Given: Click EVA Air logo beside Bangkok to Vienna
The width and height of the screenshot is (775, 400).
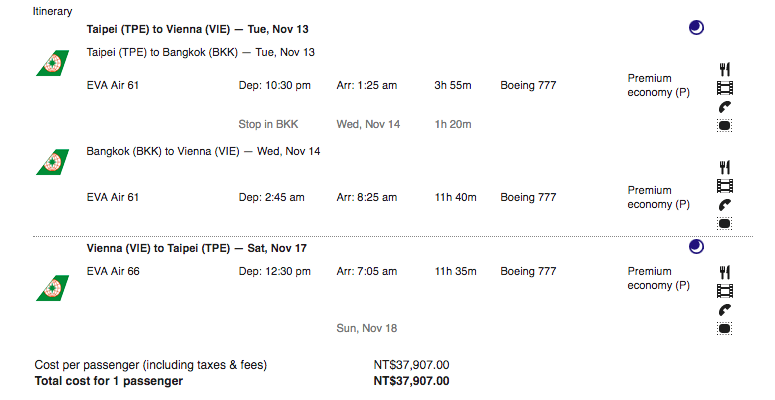Looking at the screenshot, I should click(x=52, y=162).
